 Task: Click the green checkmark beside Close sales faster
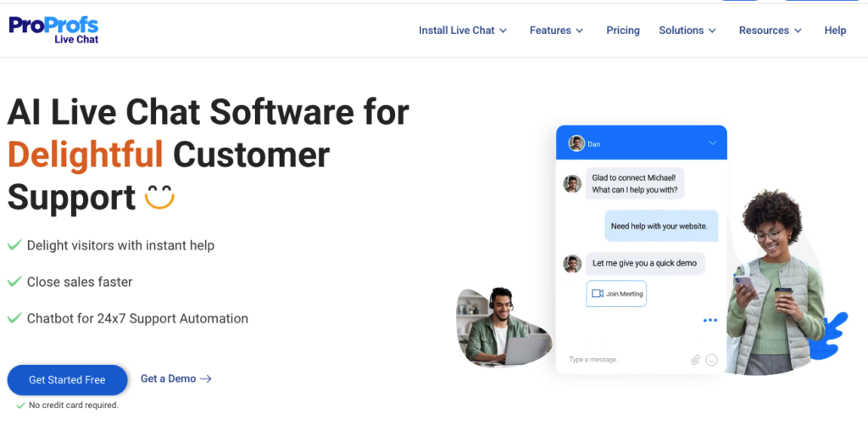14,282
